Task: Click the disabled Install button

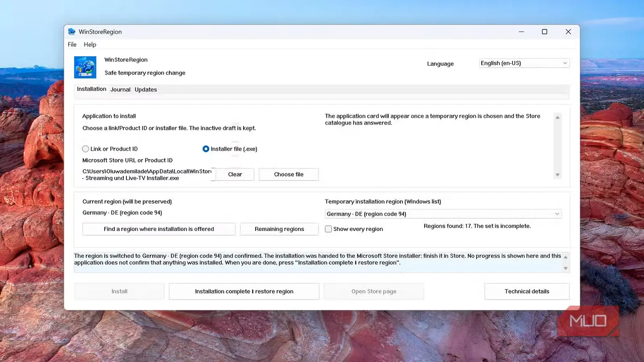Action: pos(119,291)
